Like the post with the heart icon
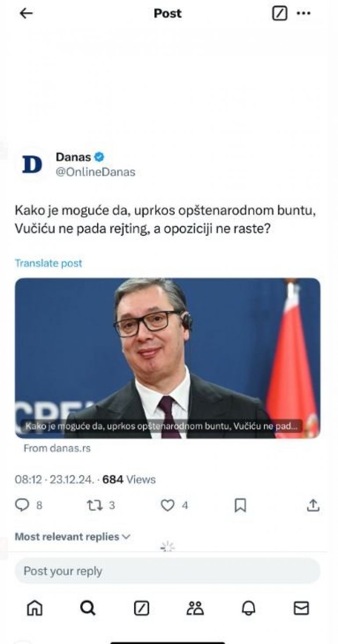This screenshot has height=644, width=338. (167, 506)
